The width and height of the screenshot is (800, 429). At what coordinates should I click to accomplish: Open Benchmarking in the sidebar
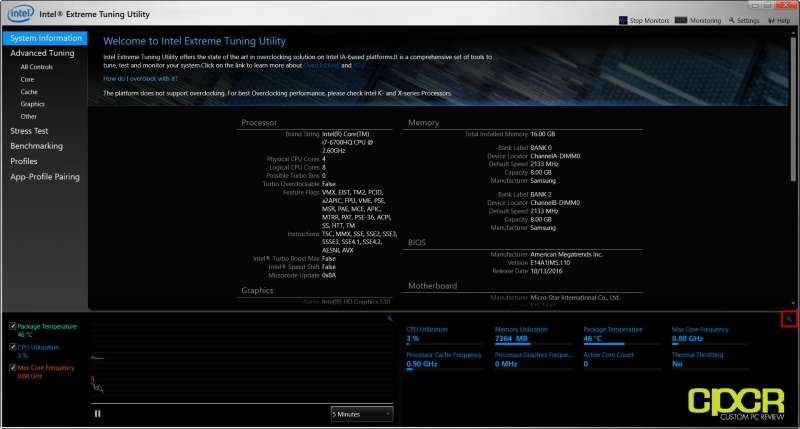tap(37, 146)
